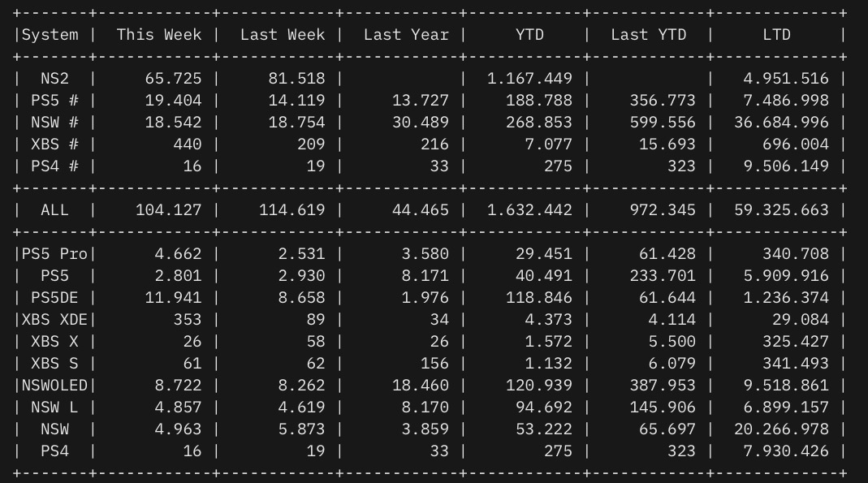Click NS2 YTD value 1.167.449

click(x=529, y=79)
